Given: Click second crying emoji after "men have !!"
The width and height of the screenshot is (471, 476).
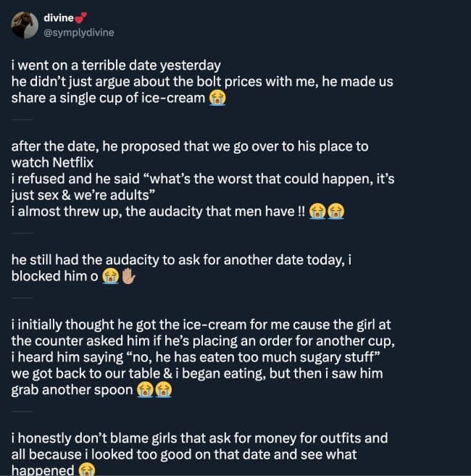Looking at the screenshot, I should point(334,211).
